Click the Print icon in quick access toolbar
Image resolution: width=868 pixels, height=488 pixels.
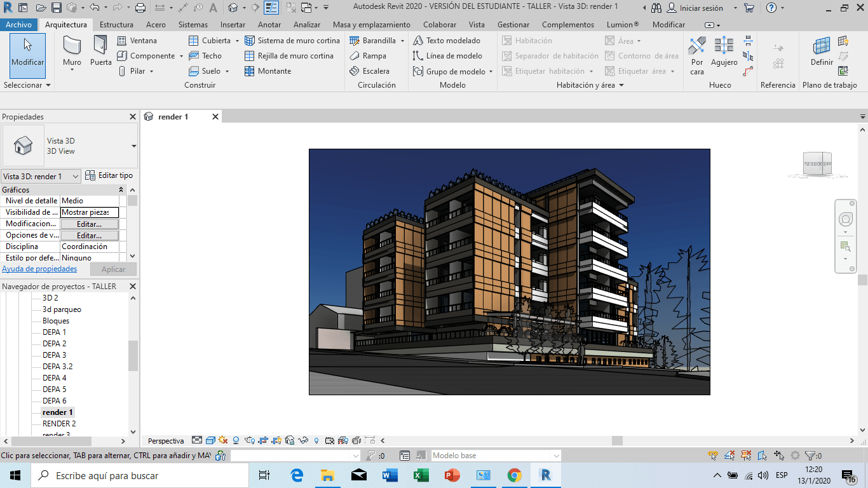(140, 8)
